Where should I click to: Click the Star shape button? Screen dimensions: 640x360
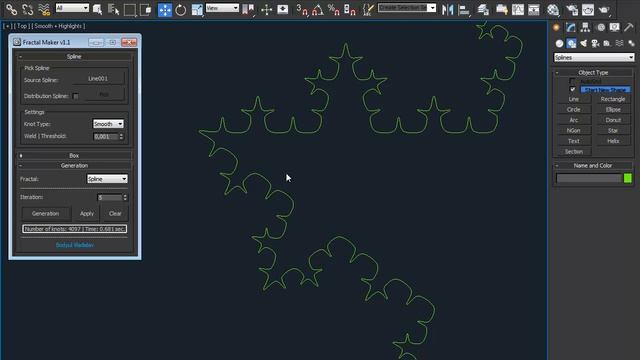tap(613, 131)
